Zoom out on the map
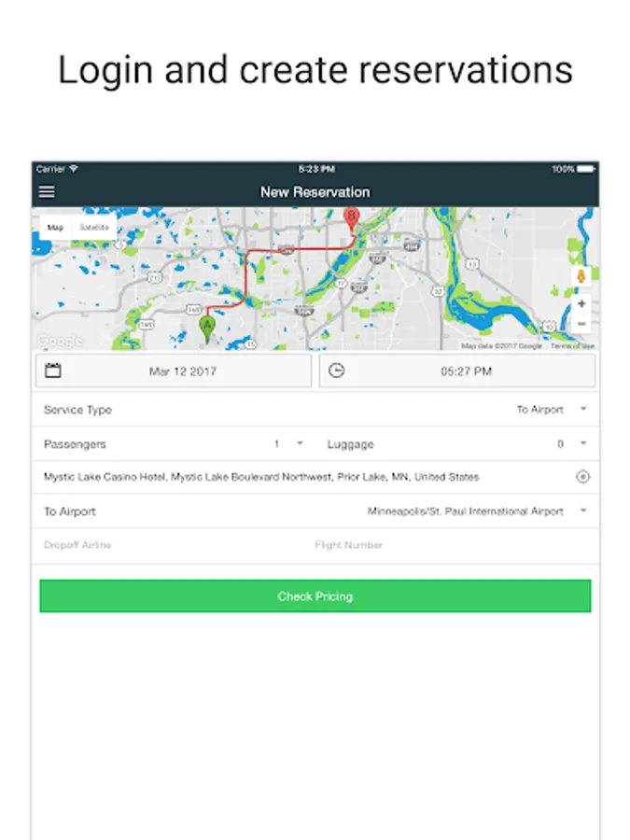 [581, 324]
